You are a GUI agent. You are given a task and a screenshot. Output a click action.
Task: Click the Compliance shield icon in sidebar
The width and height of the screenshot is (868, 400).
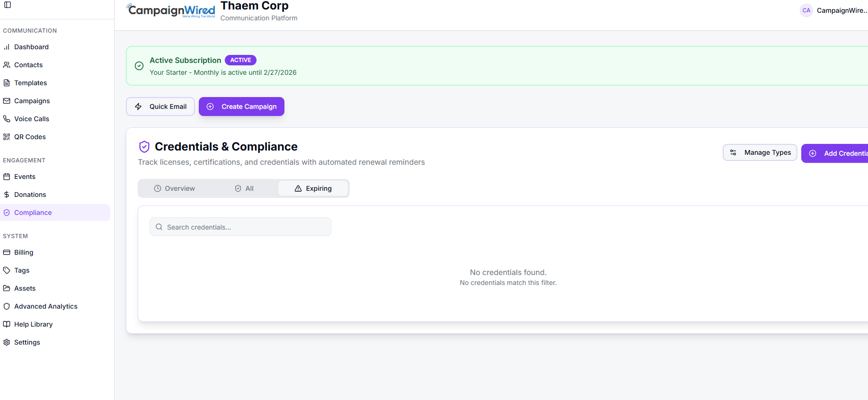(7, 213)
